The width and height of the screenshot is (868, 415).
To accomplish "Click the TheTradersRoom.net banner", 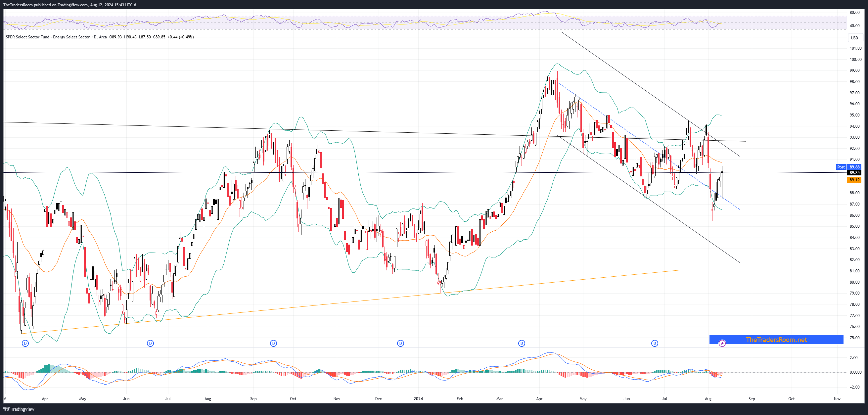I will point(776,340).
